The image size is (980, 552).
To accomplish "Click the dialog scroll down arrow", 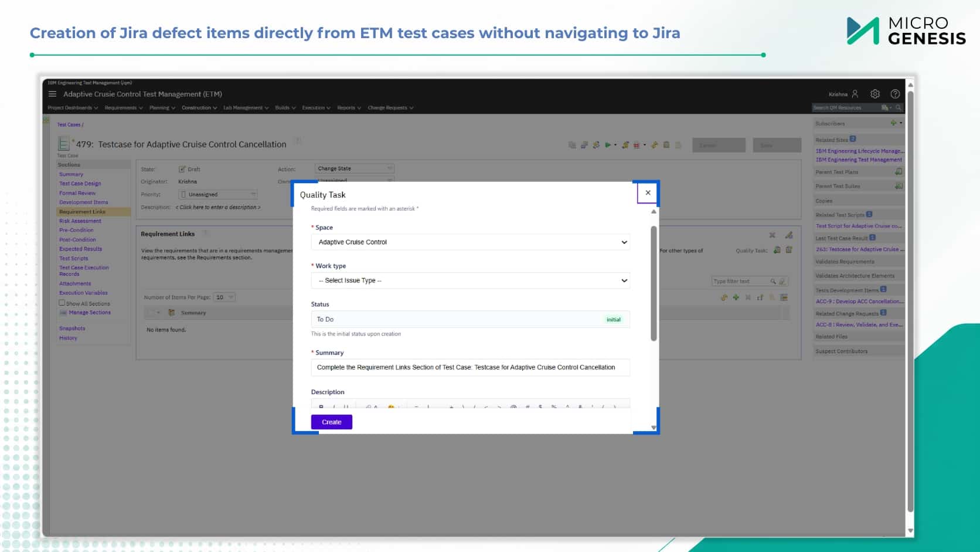I will pyautogui.click(x=654, y=427).
